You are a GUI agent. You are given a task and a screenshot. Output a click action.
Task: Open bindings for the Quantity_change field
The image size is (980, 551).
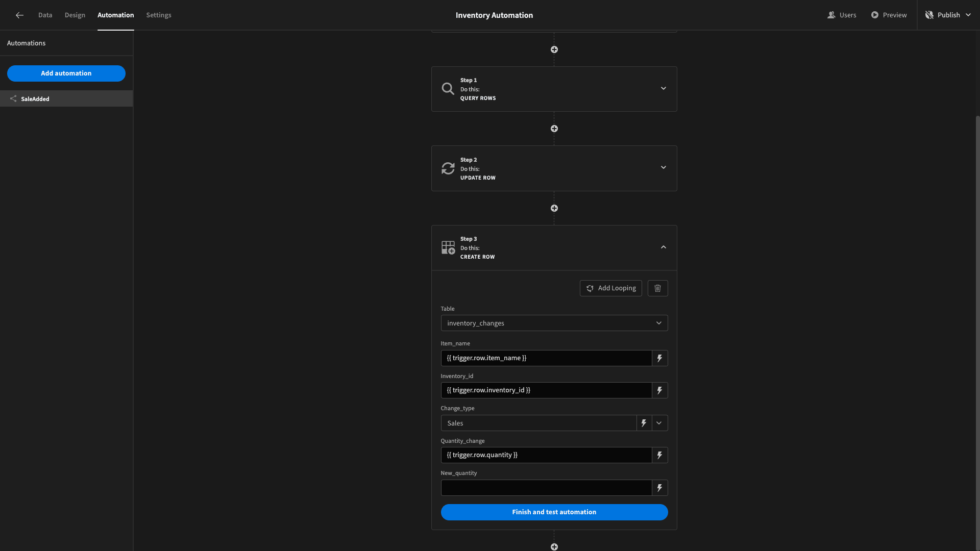click(x=659, y=455)
